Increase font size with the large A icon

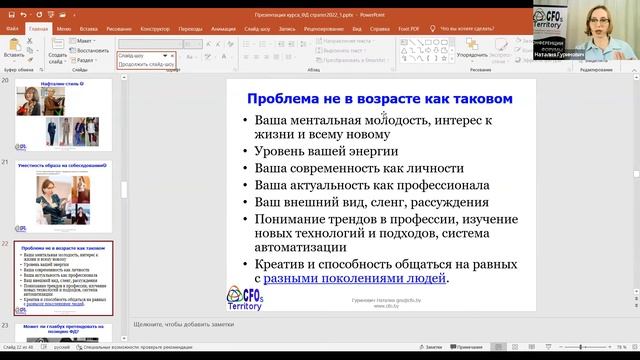(x=209, y=44)
